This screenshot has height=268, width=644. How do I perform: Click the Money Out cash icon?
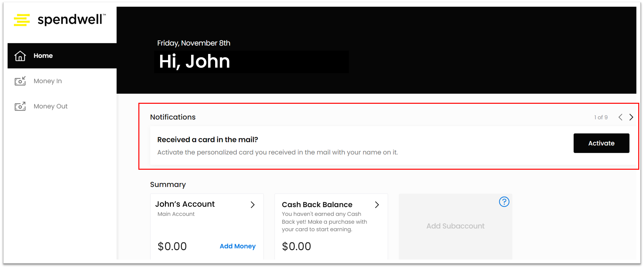click(x=20, y=106)
